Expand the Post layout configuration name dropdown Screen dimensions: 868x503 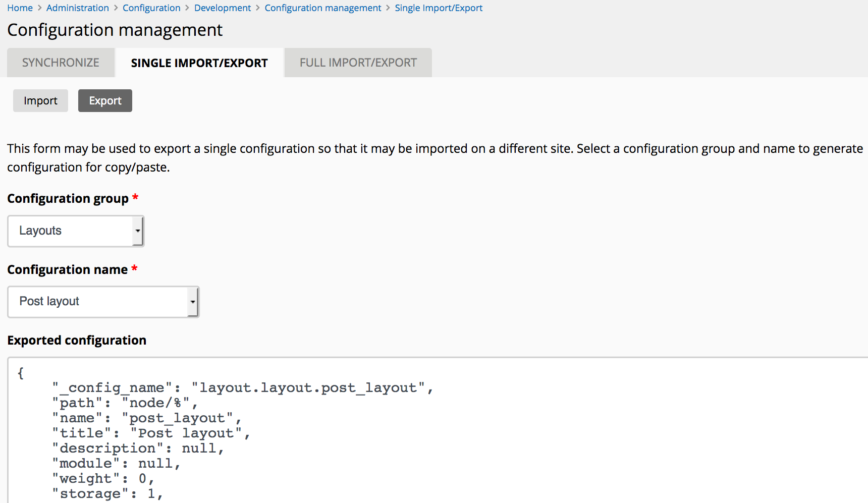point(98,302)
